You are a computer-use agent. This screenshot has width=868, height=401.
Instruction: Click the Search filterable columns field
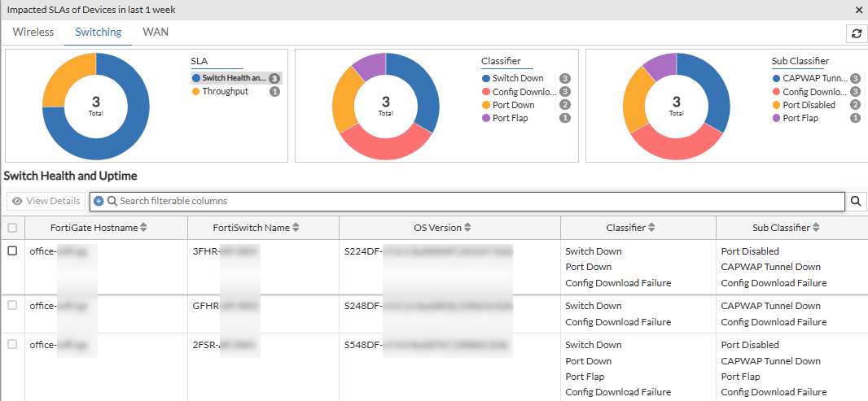[x=467, y=202]
